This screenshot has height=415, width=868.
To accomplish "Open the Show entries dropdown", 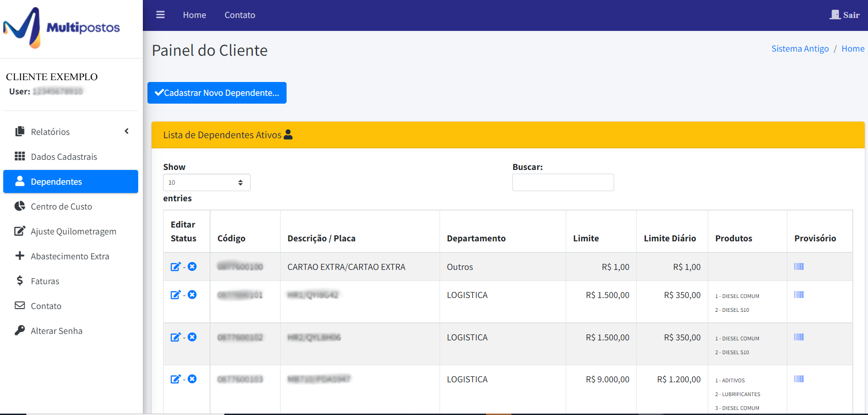I will coord(207,182).
